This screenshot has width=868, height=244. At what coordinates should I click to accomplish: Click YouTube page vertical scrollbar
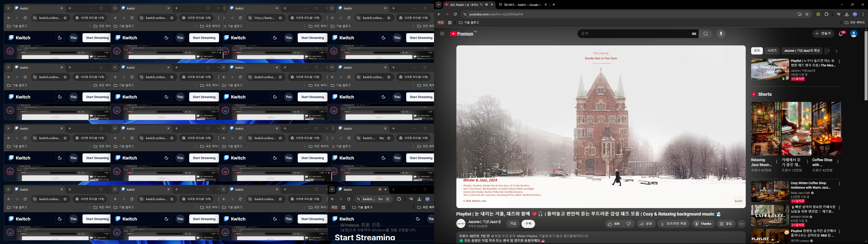coord(866,67)
